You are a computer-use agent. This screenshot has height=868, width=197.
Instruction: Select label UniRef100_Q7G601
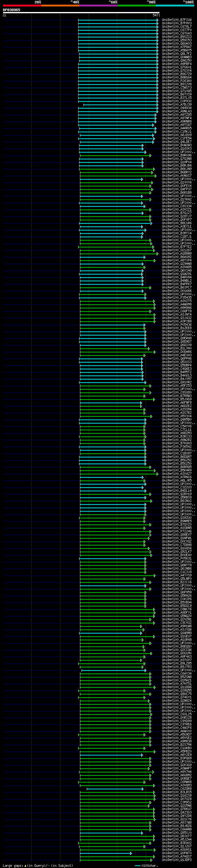click(176, 67)
